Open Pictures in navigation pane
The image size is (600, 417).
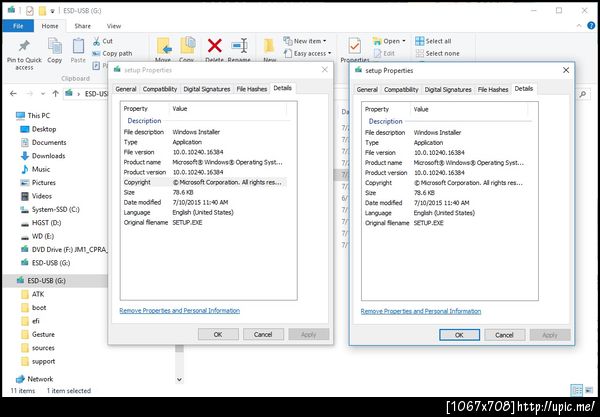38,182
